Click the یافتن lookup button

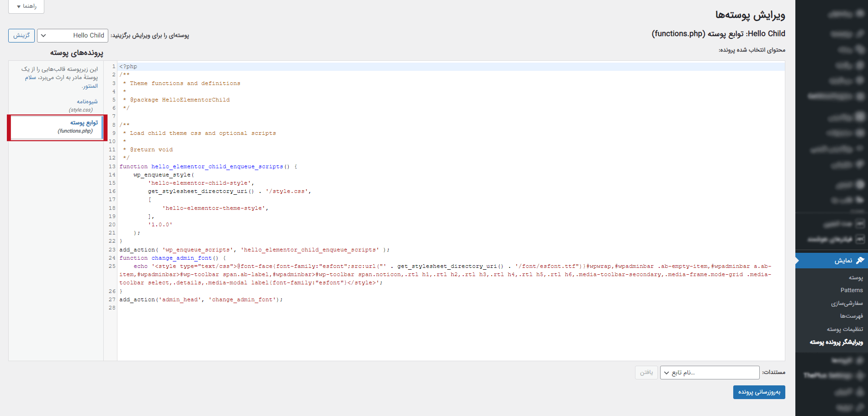click(646, 373)
